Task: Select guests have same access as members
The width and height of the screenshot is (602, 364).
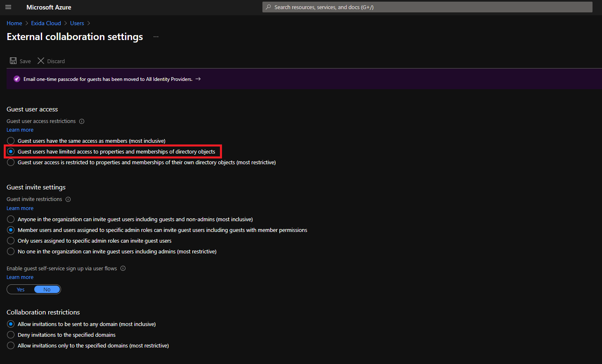Action: click(10, 140)
